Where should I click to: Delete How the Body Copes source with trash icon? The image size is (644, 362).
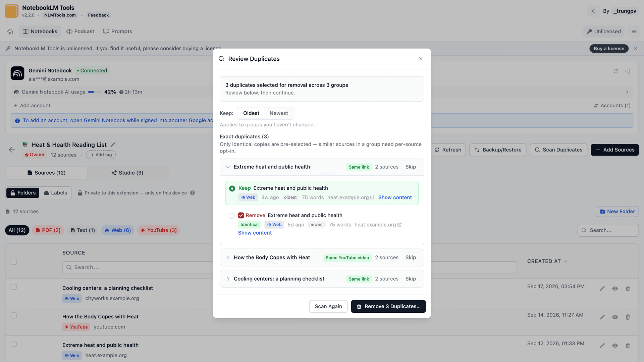(x=628, y=317)
